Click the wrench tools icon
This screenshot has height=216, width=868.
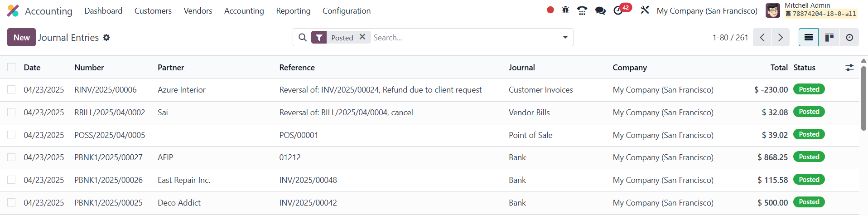(645, 10)
